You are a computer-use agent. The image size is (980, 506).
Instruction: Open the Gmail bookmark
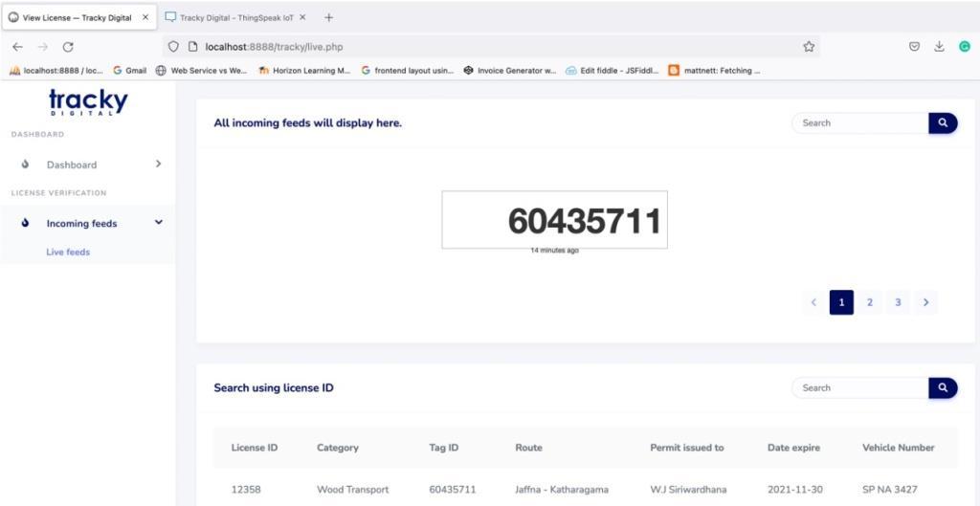point(129,71)
